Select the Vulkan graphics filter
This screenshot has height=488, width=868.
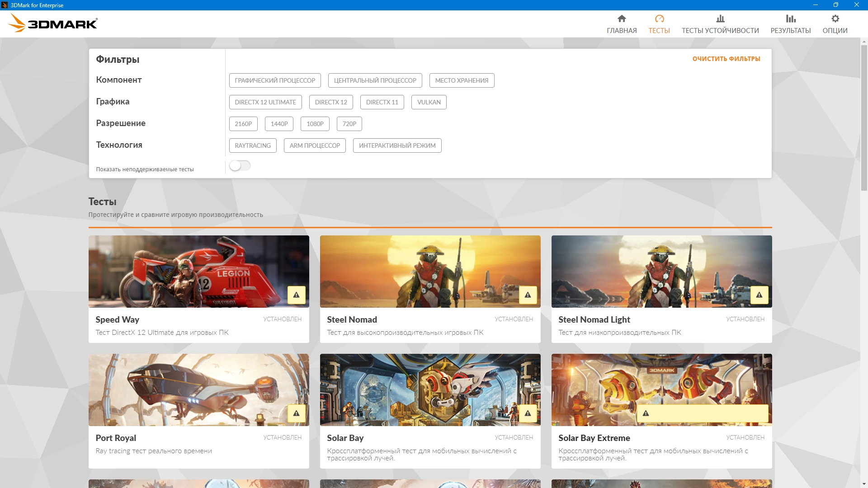click(429, 102)
